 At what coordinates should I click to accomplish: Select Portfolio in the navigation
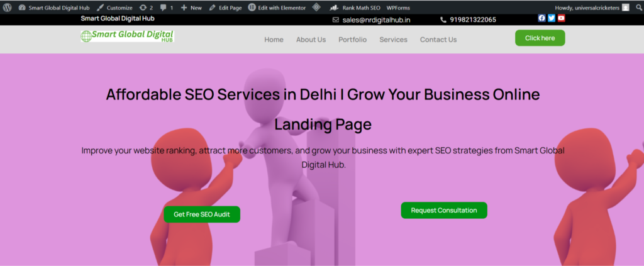pos(352,40)
